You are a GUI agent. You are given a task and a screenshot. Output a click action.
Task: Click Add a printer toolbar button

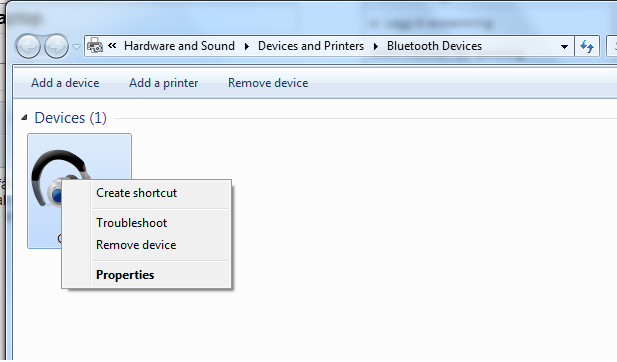(x=164, y=83)
